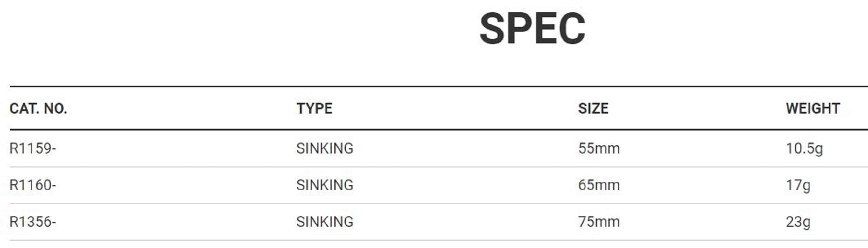Screen dimensions: 868x248
Task: Select the SIZE column header
Action: 593,108
